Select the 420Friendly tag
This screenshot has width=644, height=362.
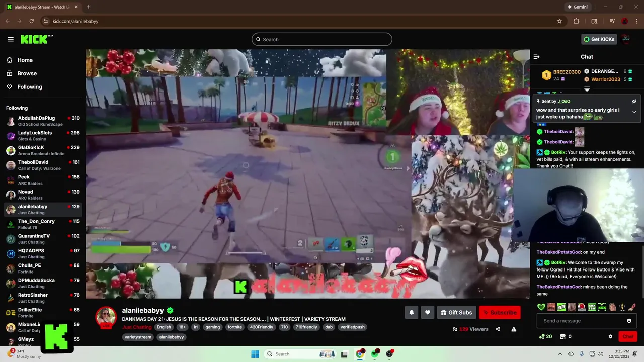coord(262,327)
